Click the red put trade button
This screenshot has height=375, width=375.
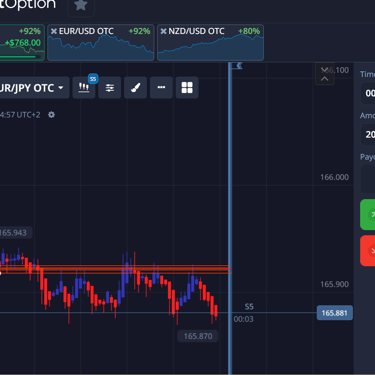pos(368,251)
